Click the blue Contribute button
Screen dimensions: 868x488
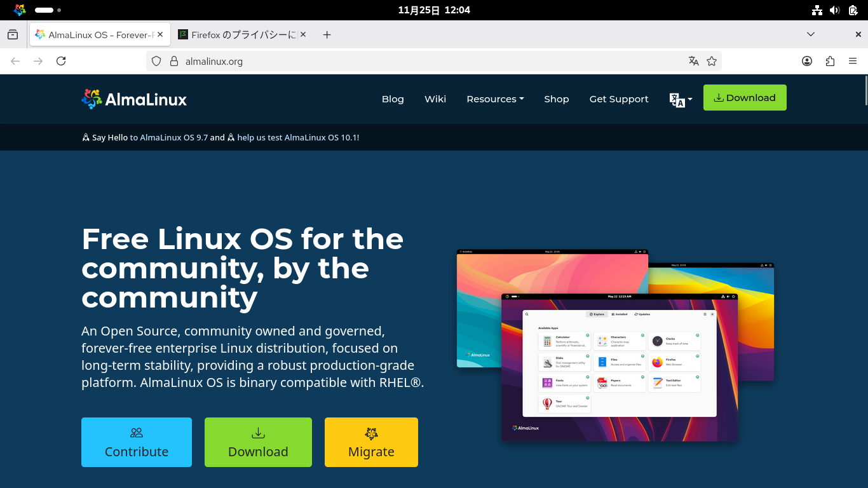tap(137, 442)
